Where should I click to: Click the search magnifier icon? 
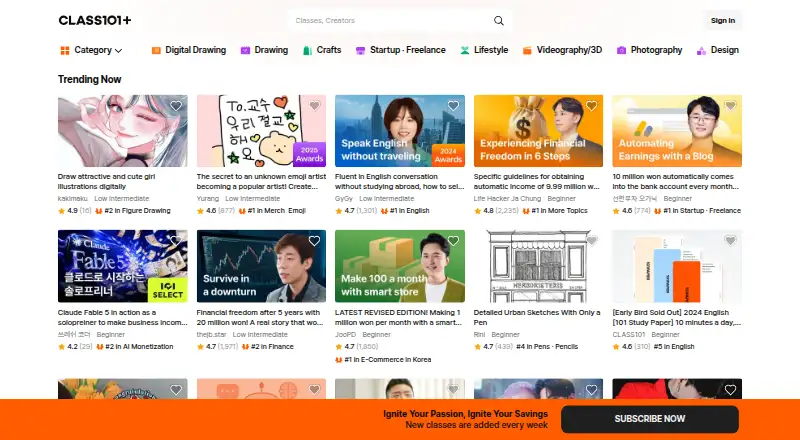(498, 20)
